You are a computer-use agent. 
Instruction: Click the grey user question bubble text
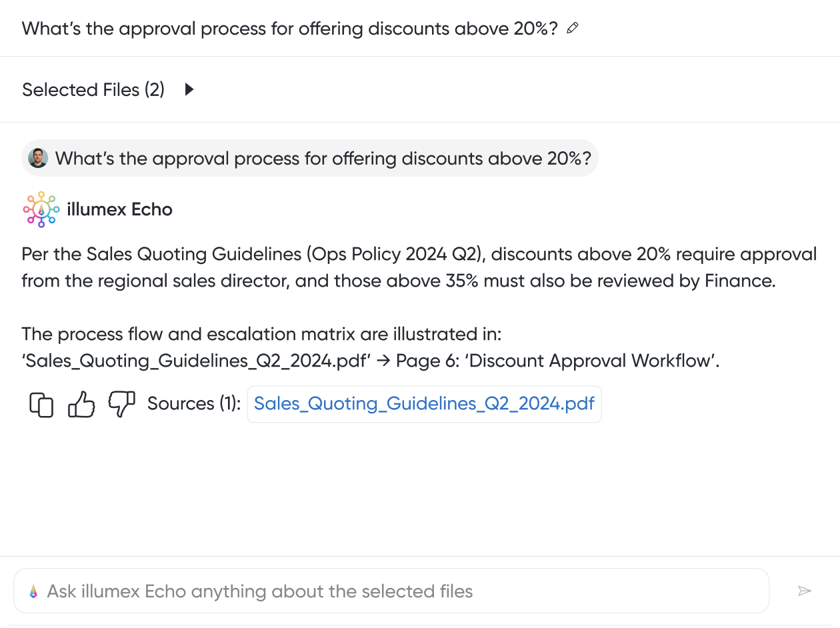(323, 159)
